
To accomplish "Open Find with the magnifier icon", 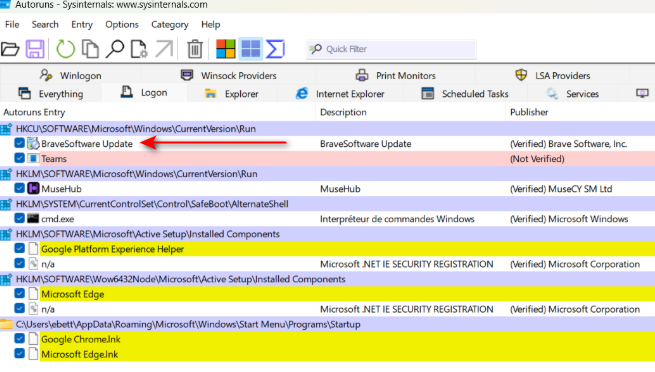I will [114, 49].
